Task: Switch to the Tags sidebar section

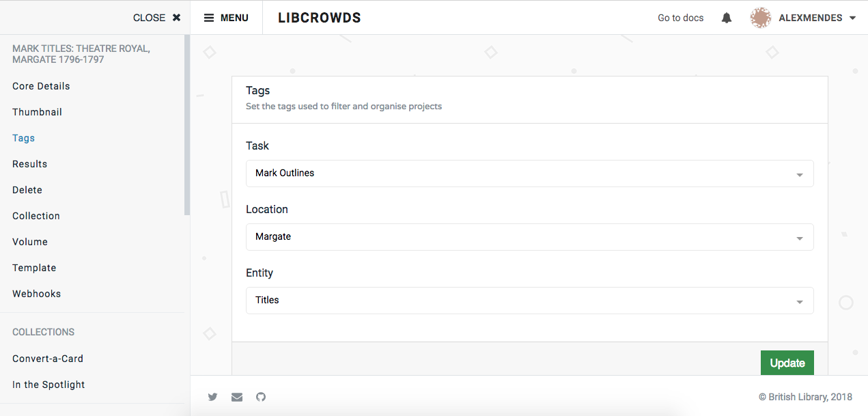Action: [x=23, y=137]
